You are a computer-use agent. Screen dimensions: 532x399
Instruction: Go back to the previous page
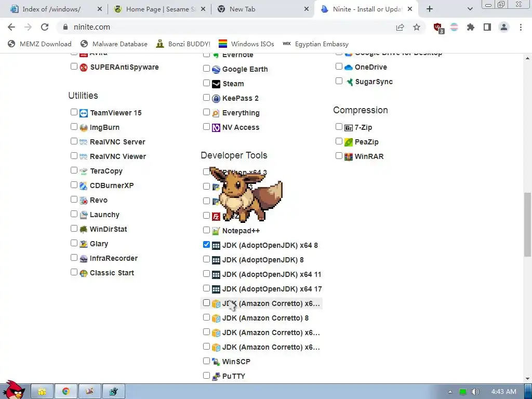(11, 27)
